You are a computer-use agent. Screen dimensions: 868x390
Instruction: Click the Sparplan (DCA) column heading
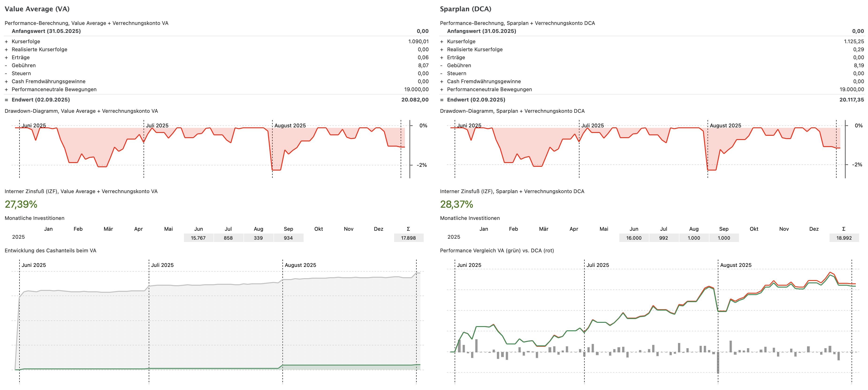click(x=465, y=9)
